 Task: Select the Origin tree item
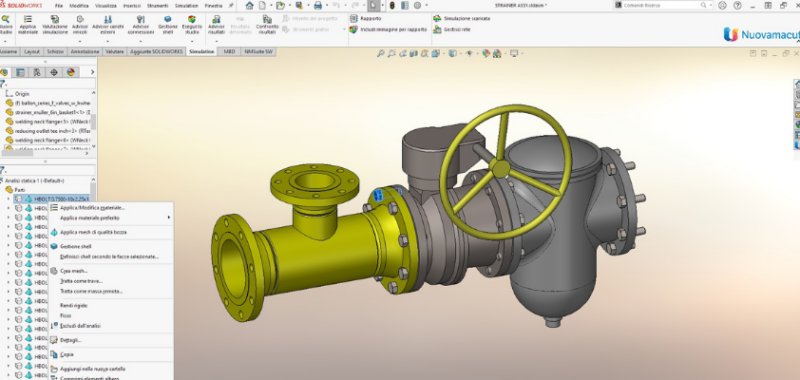pos(22,94)
